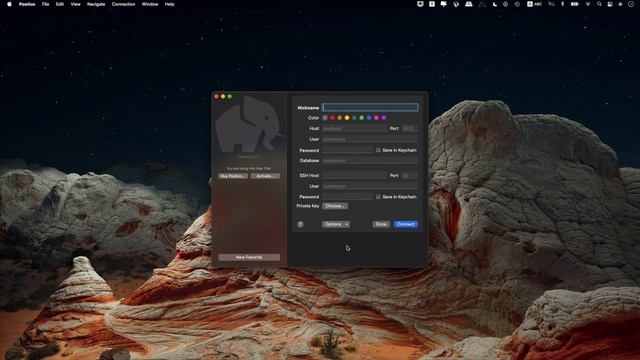Click the elephant logo in the sidebar
The image size is (640, 360).
(249, 124)
